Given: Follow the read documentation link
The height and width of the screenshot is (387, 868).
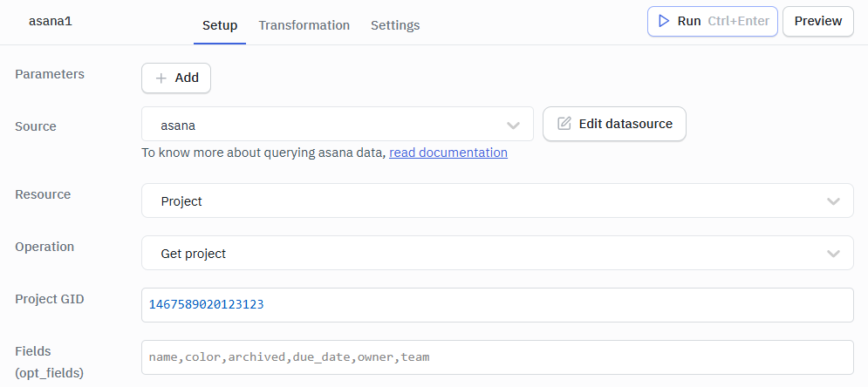Looking at the screenshot, I should coord(448,153).
